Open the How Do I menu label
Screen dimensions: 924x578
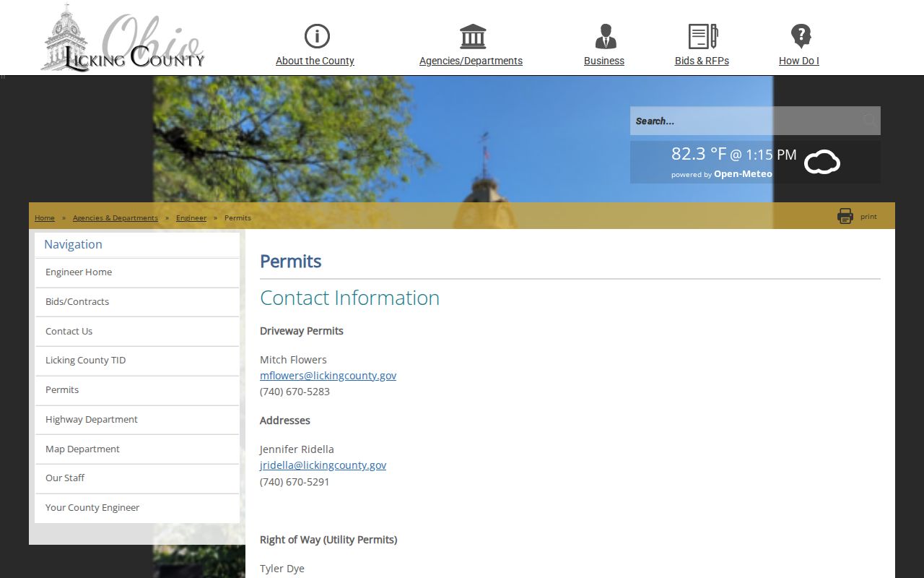click(x=798, y=61)
